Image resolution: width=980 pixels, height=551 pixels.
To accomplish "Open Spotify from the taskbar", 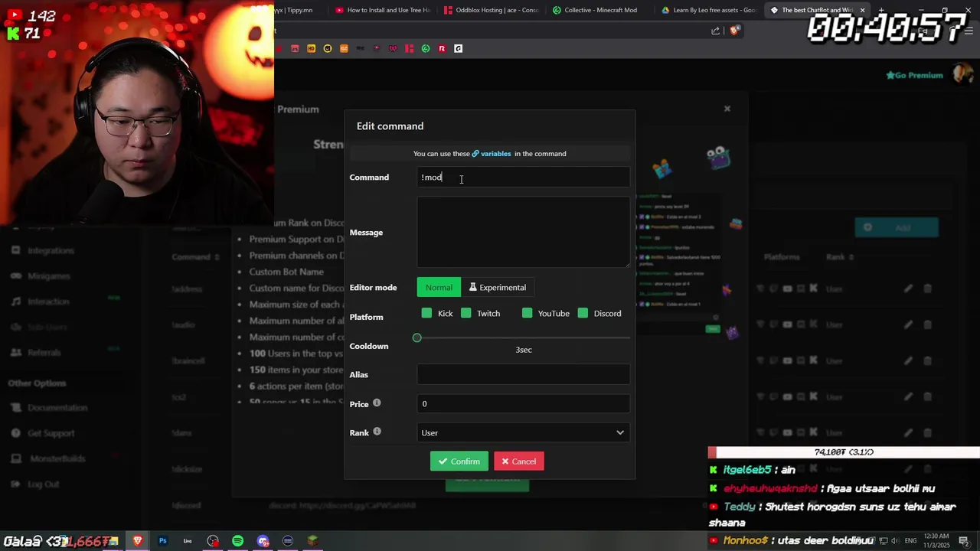I will pyautogui.click(x=237, y=541).
